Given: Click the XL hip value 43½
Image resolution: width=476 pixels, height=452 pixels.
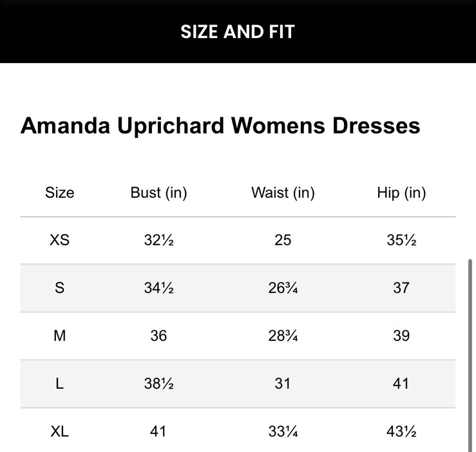Looking at the screenshot, I should pos(401,431).
